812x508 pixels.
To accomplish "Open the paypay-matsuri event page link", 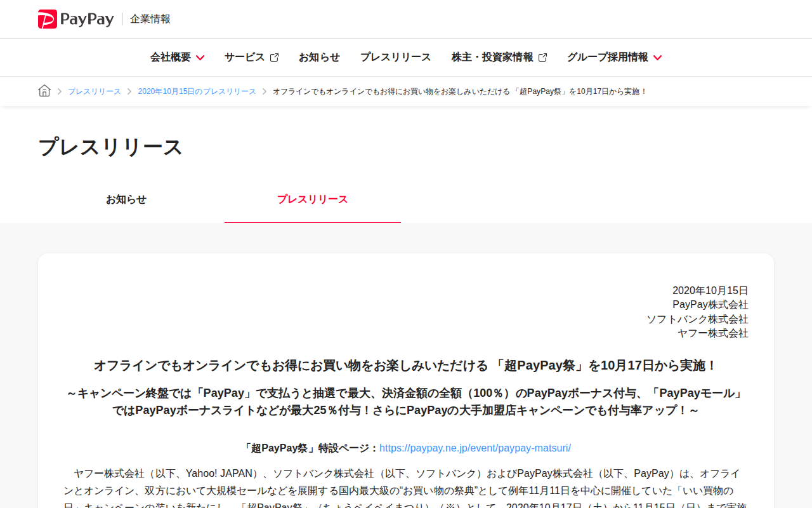I will point(475,448).
